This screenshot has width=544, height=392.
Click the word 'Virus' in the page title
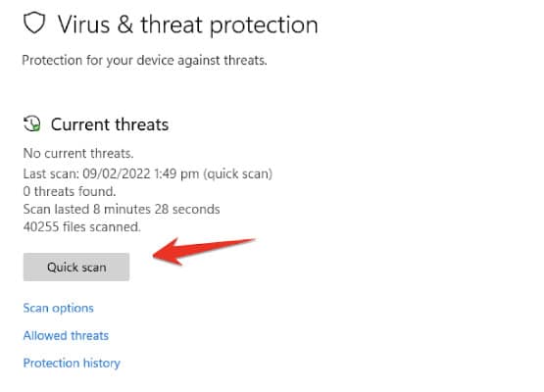(83, 24)
